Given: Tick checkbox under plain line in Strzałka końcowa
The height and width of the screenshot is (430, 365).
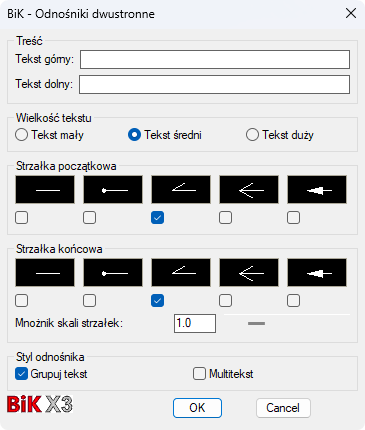Looking at the screenshot, I should click(x=22, y=301).
